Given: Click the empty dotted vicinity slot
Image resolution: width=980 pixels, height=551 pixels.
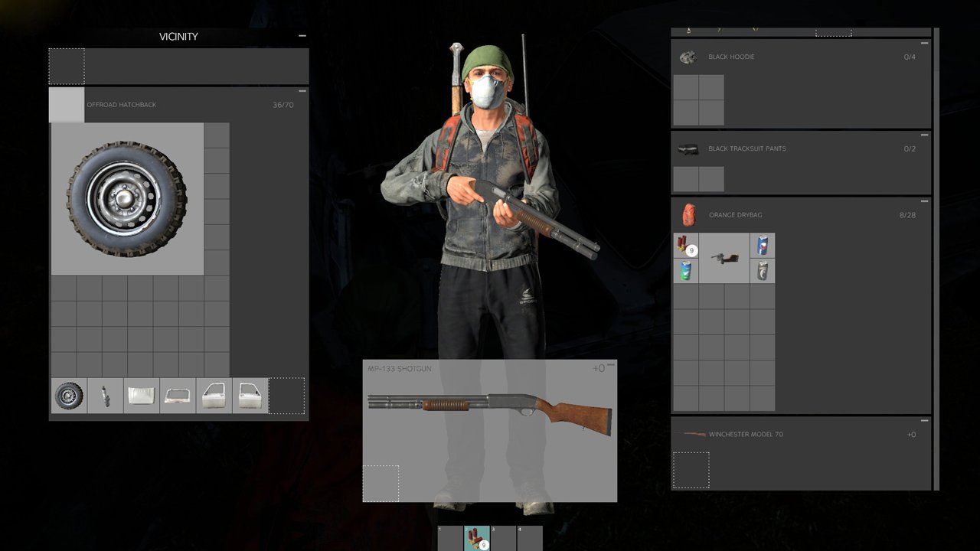Looking at the screenshot, I should pos(67,67).
